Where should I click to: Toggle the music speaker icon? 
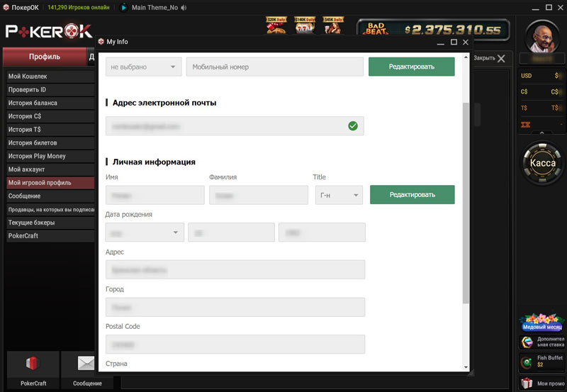click(x=184, y=8)
